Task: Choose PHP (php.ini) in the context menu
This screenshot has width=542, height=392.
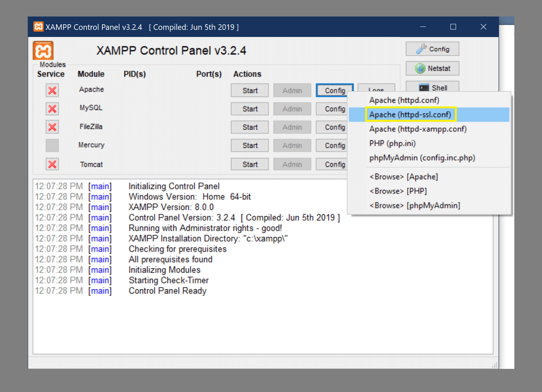Action: pos(392,143)
